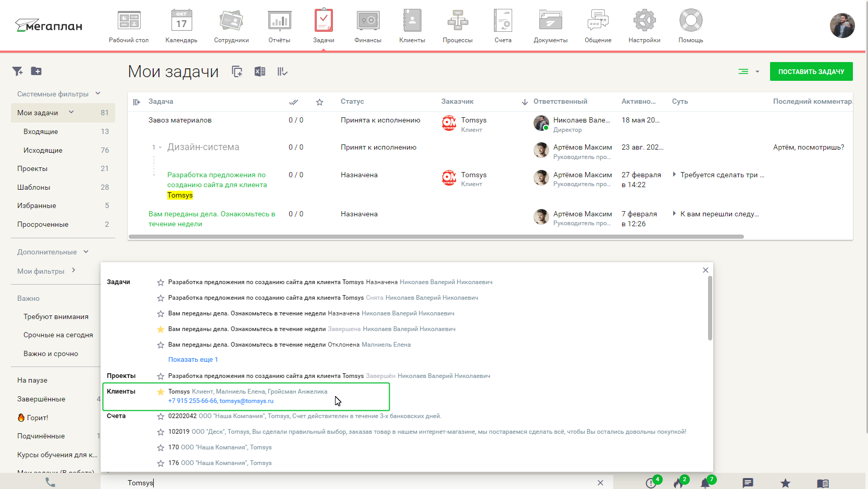Click the add folder icon
Image resolution: width=868 pixels, height=489 pixels.
[36, 71]
